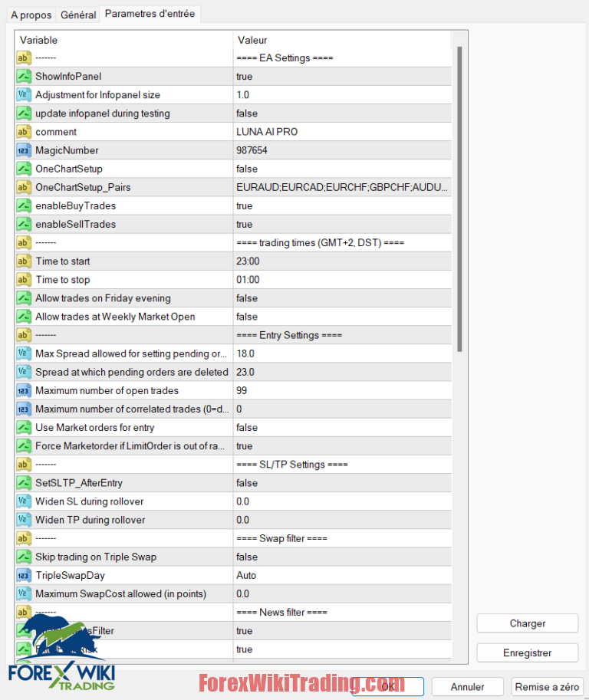This screenshot has width=589, height=700.
Task: Click the boolean icon beside Allow trades at Weekly Market Open
Action: [x=24, y=317]
